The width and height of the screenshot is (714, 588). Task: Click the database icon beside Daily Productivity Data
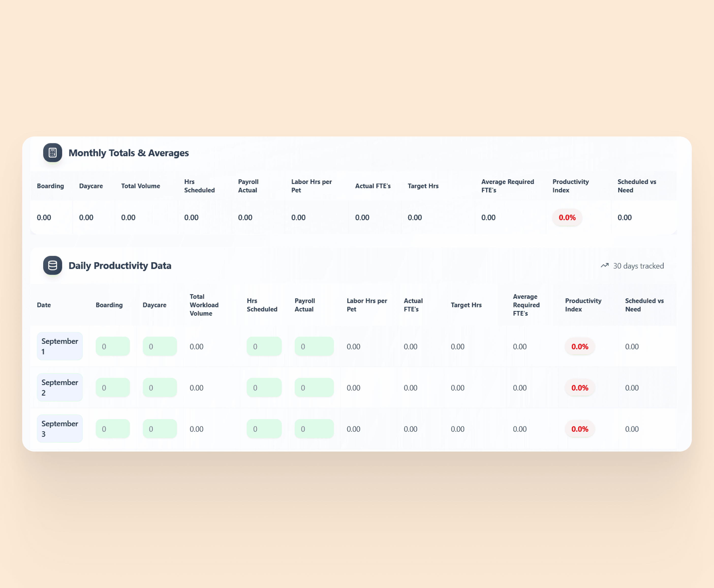(x=53, y=266)
